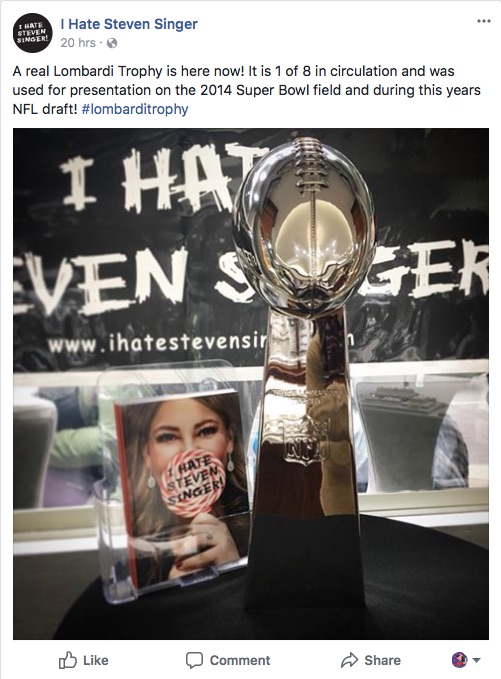Click the lollipop brochure in the photo
Image resolution: width=501 pixels, height=679 pixels.
[183, 487]
